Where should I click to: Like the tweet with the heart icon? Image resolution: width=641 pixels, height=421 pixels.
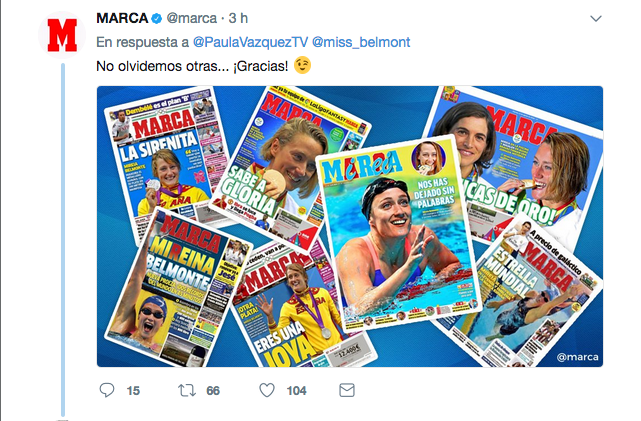point(267,390)
